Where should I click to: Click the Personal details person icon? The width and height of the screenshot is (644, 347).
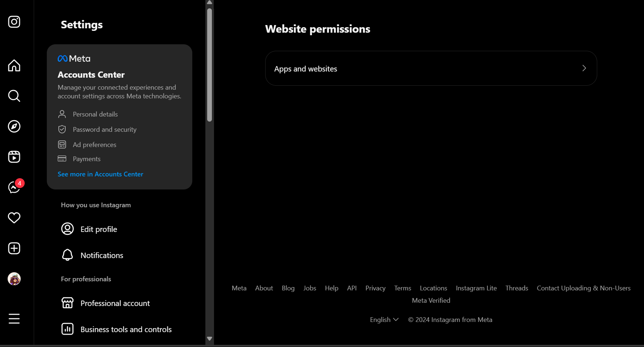point(62,114)
